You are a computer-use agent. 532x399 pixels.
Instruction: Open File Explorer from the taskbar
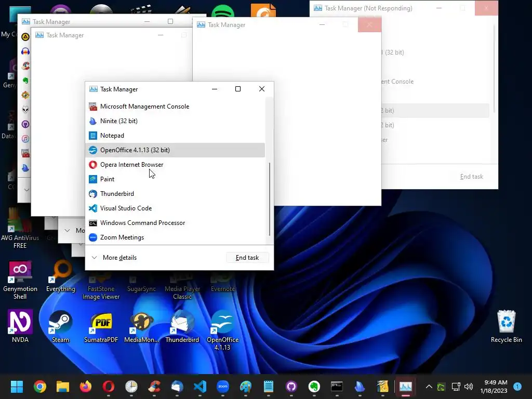(63, 387)
